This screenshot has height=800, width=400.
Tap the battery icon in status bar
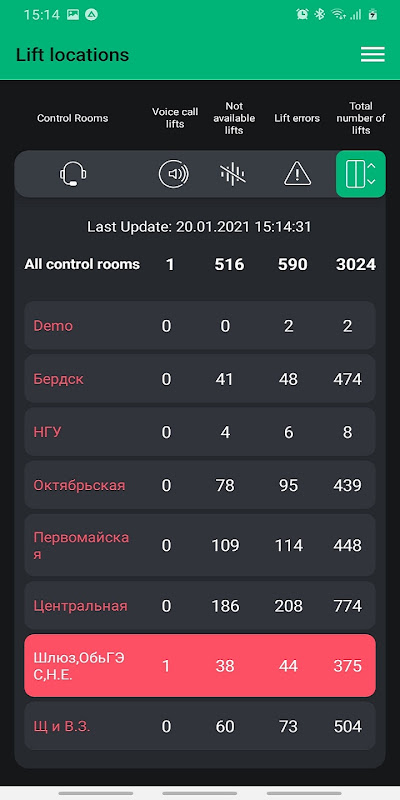tap(373, 14)
